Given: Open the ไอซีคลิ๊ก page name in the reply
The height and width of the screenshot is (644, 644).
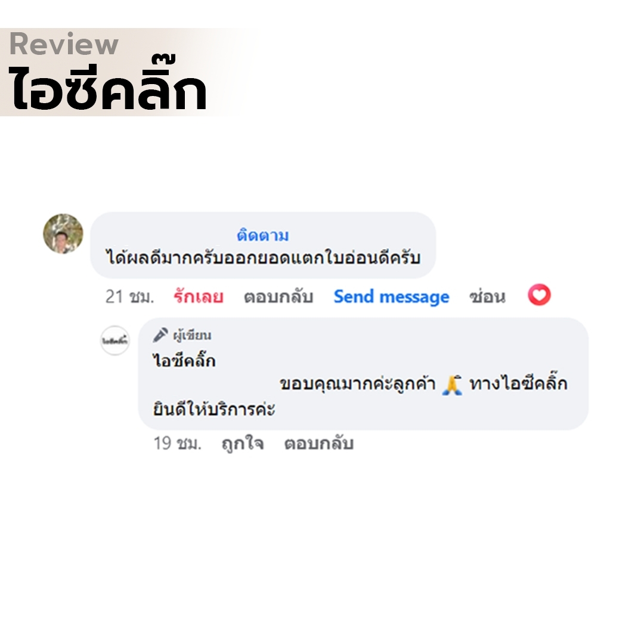Looking at the screenshot, I should pyautogui.click(x=184, y=360).
